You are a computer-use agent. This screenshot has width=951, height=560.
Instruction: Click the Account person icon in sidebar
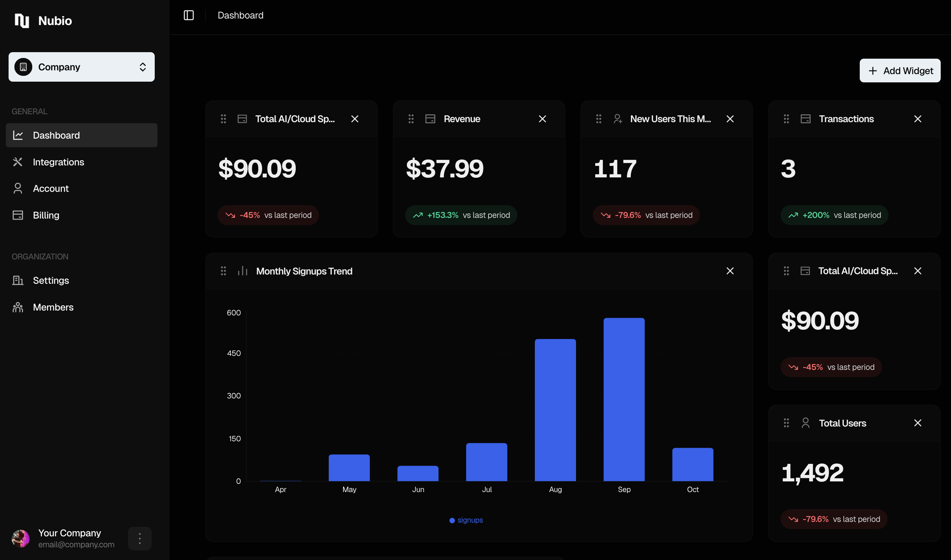[x=18, y=188]
